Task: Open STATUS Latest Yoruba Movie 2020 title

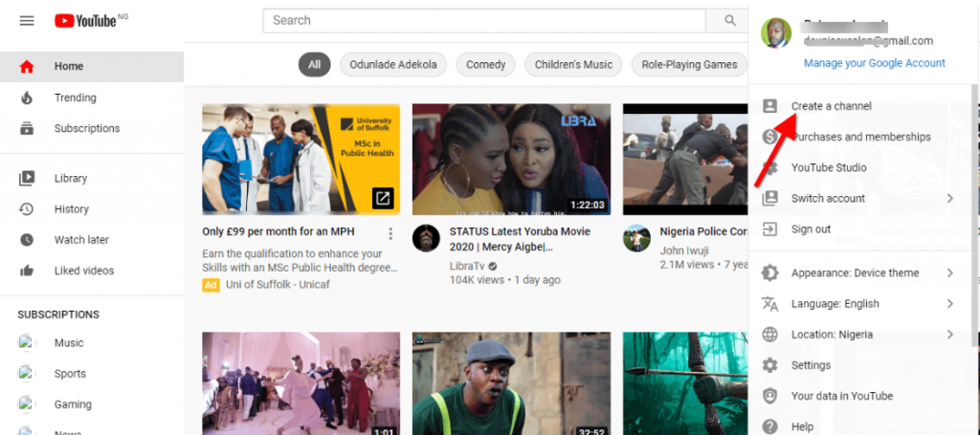Action: [x=520, y=239]
